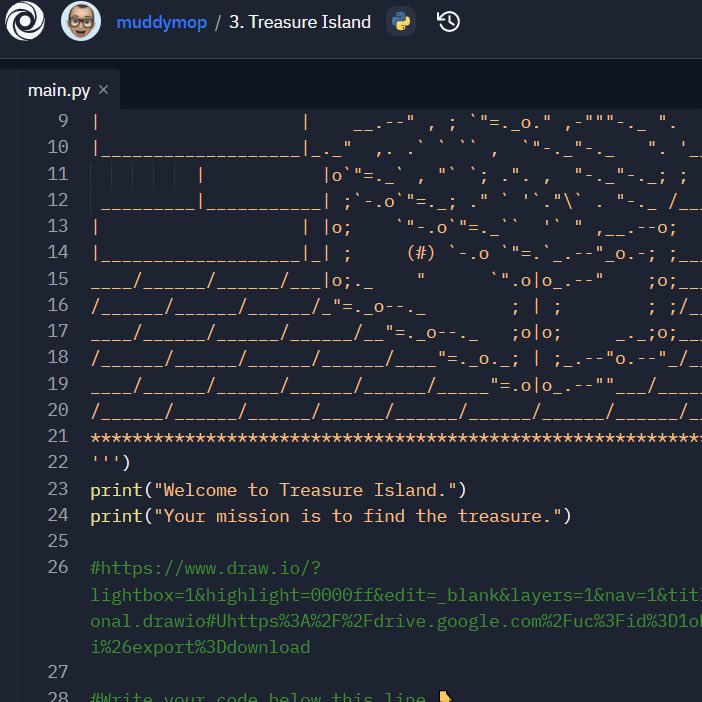Close the main.py tab
This screenshot has height=702, width=702.
point(103,90)
